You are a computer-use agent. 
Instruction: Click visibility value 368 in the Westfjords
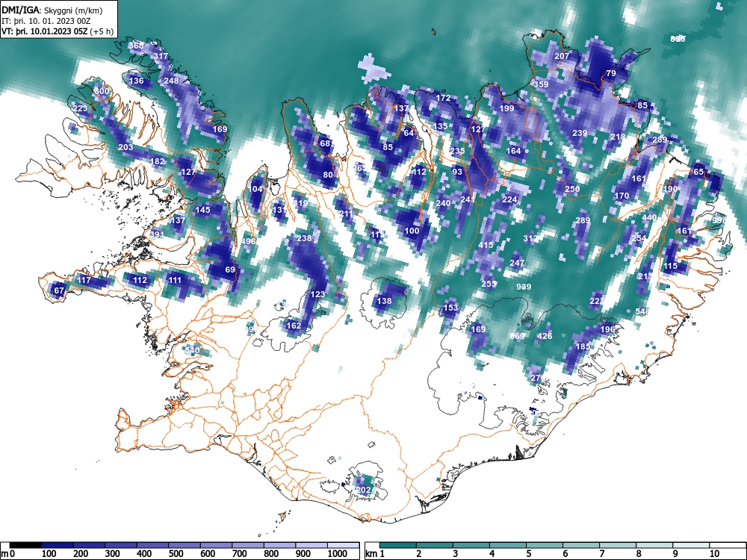tap(136, 46)
